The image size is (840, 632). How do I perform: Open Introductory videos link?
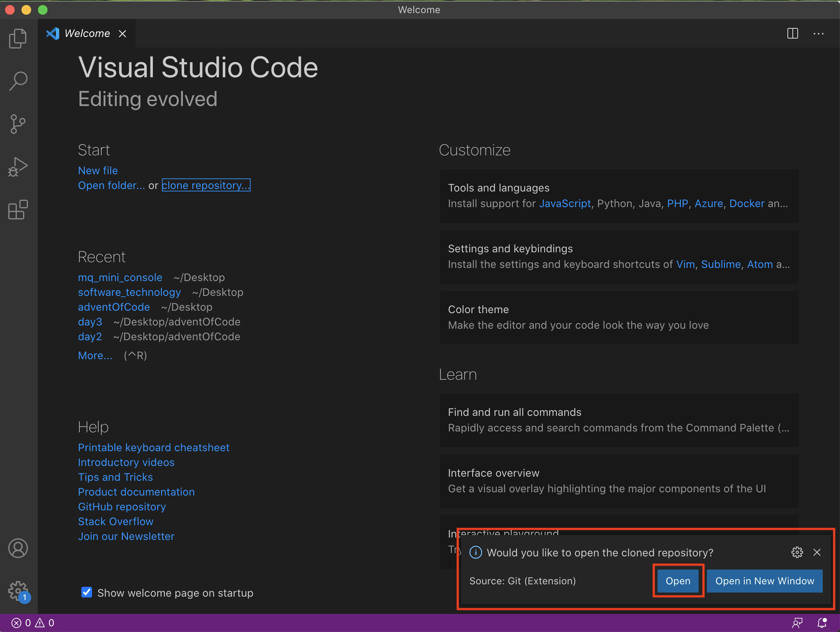pyautogui.click(x=126, y=462)
